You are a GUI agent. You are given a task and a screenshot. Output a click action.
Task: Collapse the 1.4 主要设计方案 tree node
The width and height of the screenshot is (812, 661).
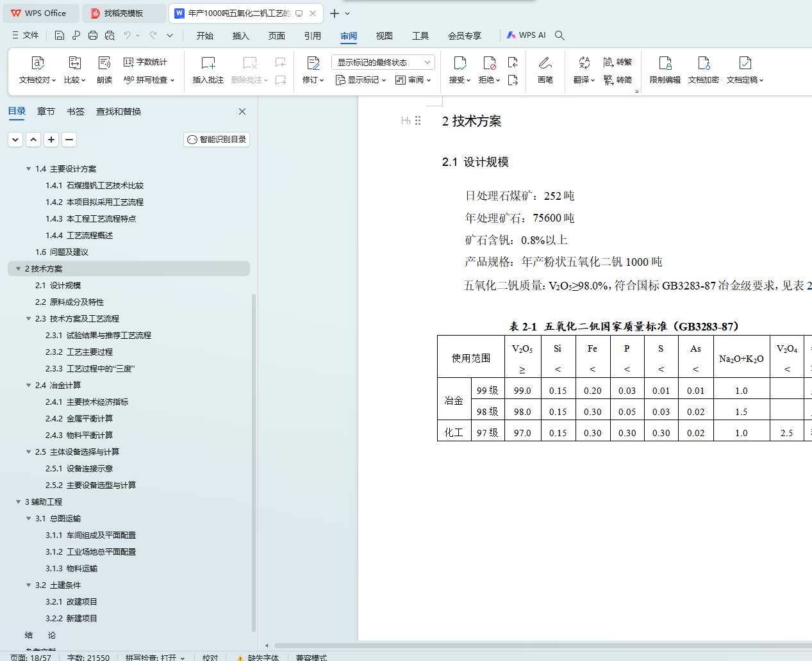[x=28, y=169]
